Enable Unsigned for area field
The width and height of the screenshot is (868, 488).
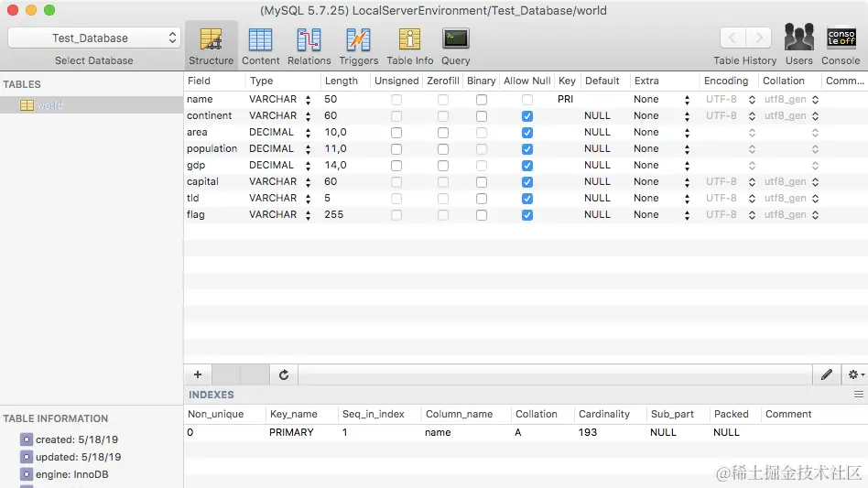point(396,133)
